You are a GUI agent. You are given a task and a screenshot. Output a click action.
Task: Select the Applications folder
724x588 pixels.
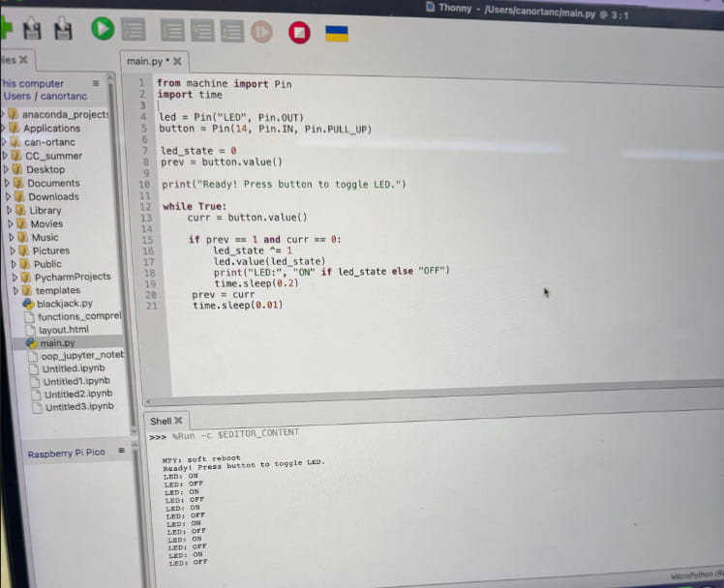51,129
